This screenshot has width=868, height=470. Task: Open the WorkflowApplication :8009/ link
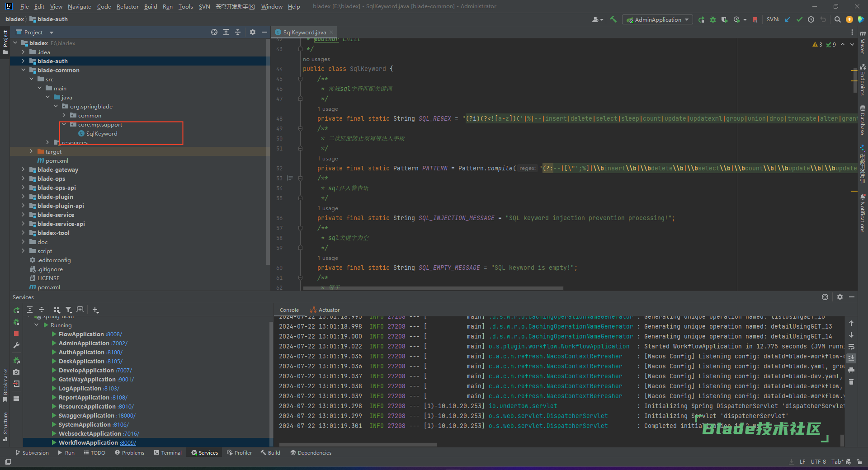127,442
